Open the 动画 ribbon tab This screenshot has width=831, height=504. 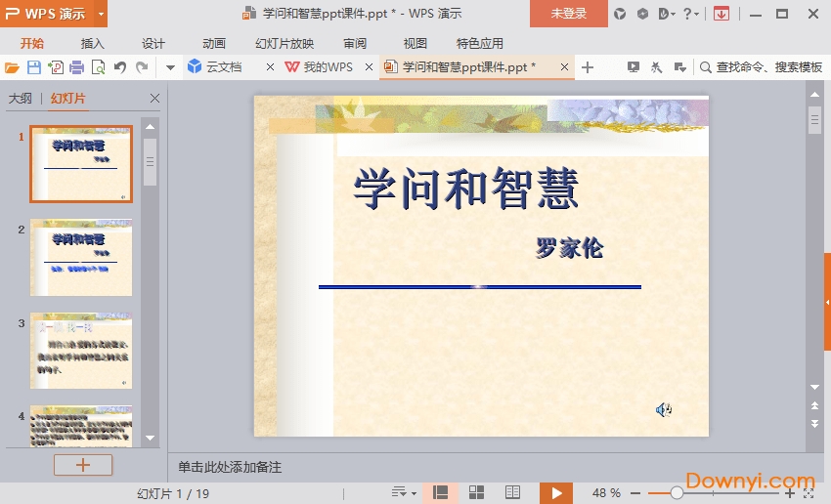coord(213,43)
